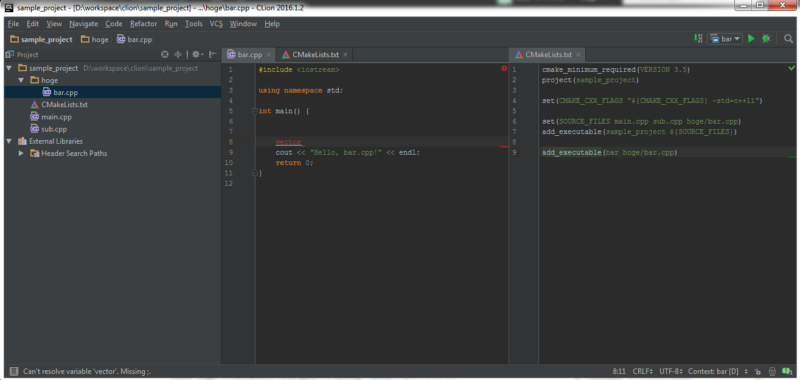Click the red error stripe mark on line 8
Image resolution: width=800 pixels, height=380 pixels.
(505, 146)
